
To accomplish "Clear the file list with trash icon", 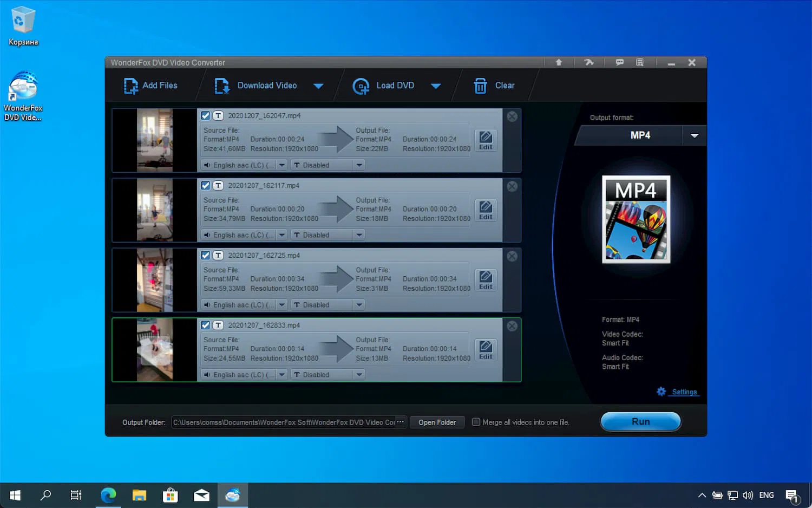I will (x=494, y=86).
